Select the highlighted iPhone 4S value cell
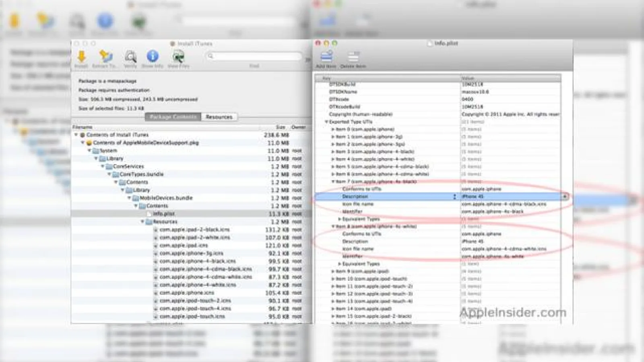644x362 pixels. click(511, 197)
